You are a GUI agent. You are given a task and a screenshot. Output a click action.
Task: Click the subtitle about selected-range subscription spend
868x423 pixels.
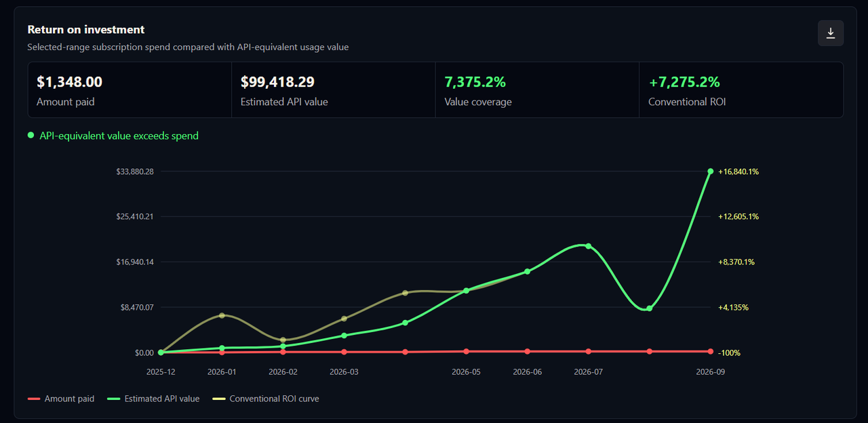coord(188,47)
